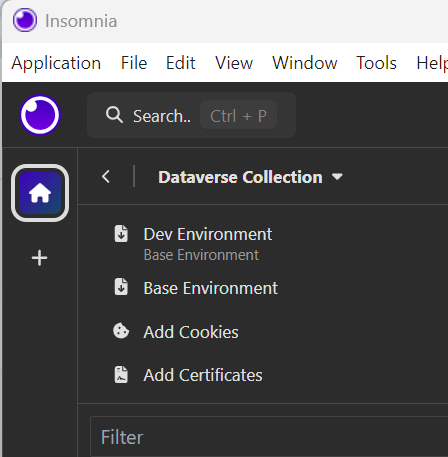Open the Edit menu
Screen dimensions: 448x457
181,63
